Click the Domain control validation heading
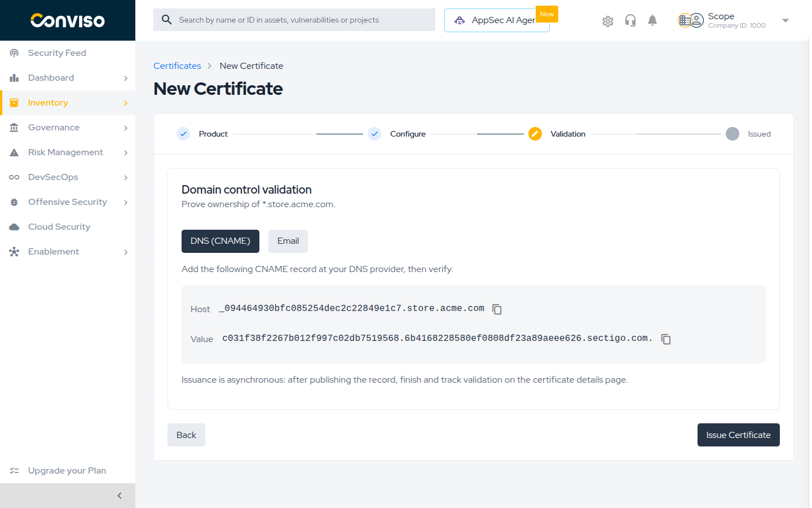812x508 pixels. [246, 190]
